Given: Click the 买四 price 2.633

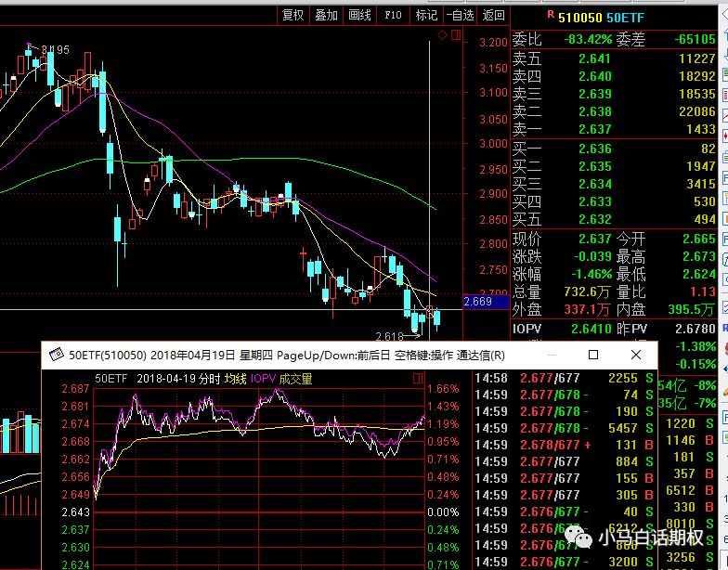Looking at the screenshot, I should click(x=594, y=202).
